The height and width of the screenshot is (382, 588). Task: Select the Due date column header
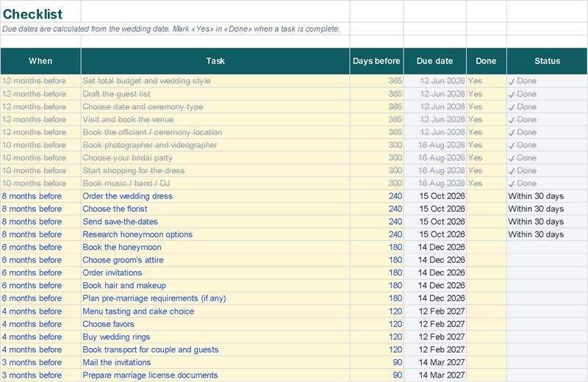pos(435,61)
